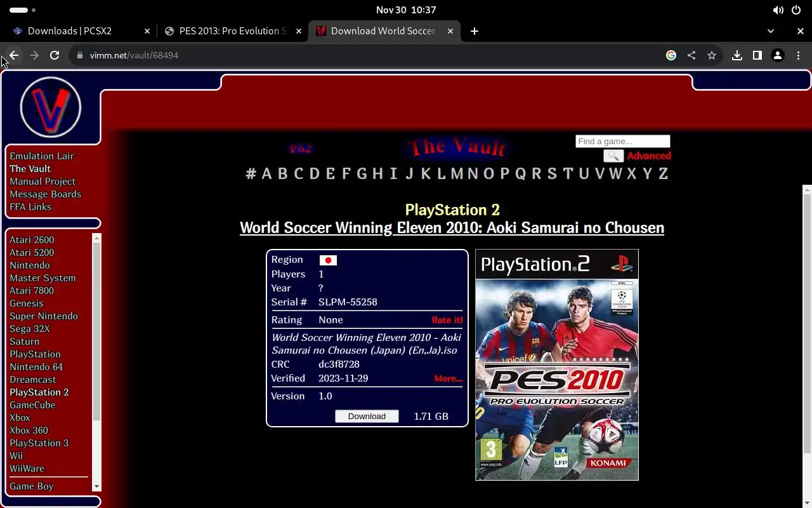Browse games starting with letter A

coord(266,174)
